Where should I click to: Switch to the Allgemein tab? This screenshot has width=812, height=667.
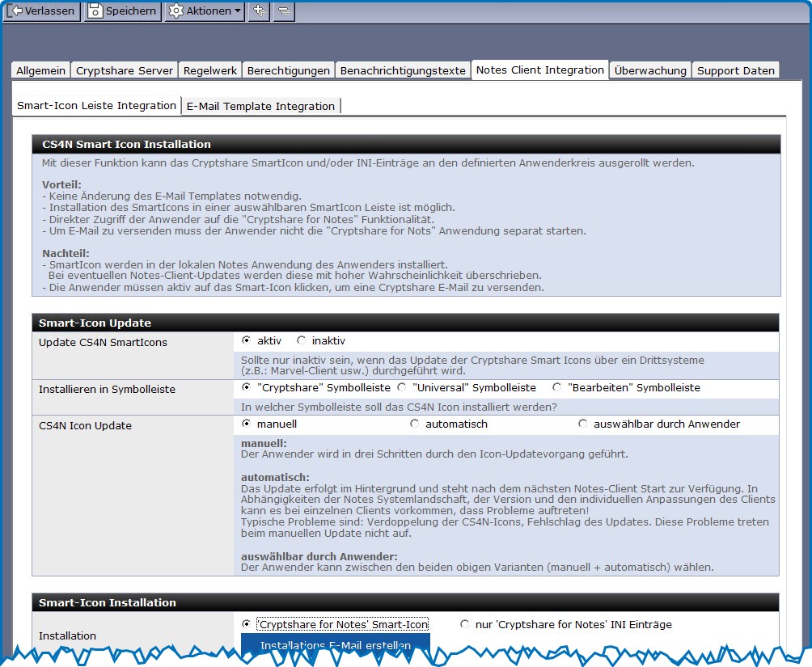coord(41,70)
